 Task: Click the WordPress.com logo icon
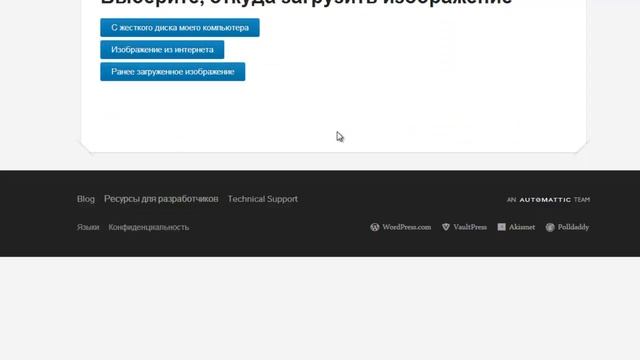click(x=375, y=227)
